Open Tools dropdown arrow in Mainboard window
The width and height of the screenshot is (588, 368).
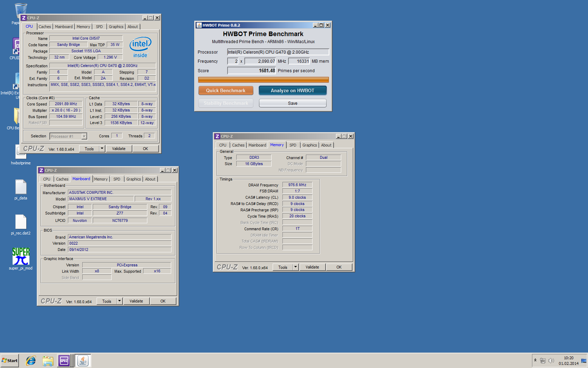(119, 301)
